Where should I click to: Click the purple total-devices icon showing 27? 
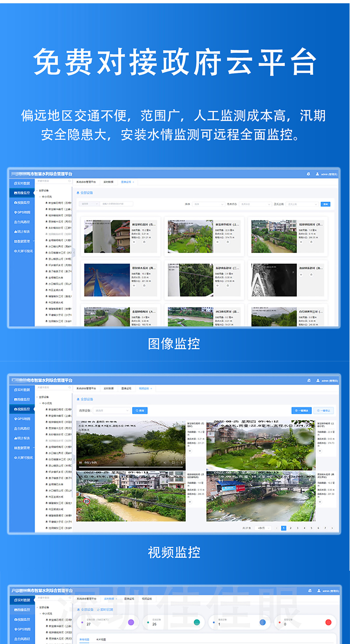(x=131, y=622)
